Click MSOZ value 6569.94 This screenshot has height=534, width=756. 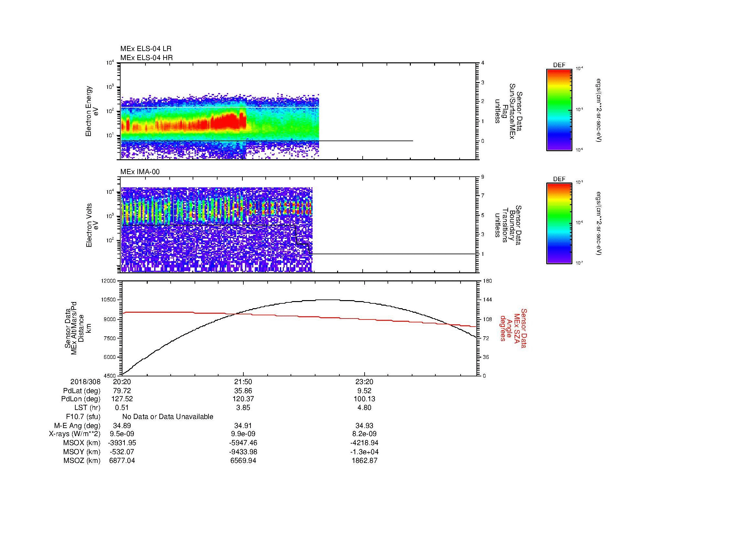243,461
